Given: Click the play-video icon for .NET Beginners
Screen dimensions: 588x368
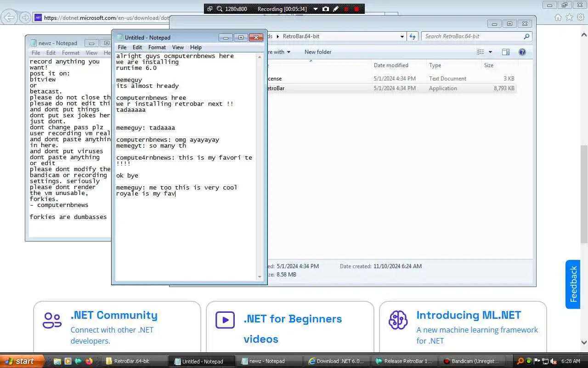Looking at the screenshot, I should click(225, 320).
